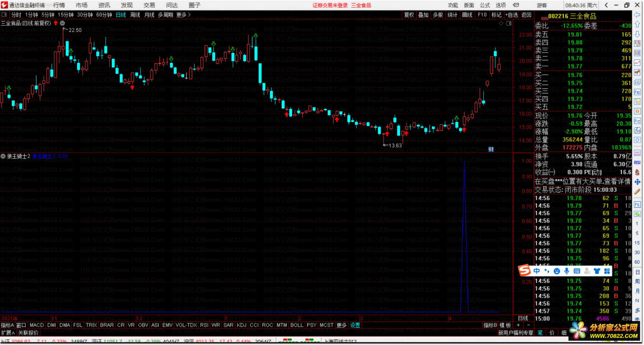Select the 30 minute period in sidebar
This screenshot has width=644, height=345.
point(637,252)
